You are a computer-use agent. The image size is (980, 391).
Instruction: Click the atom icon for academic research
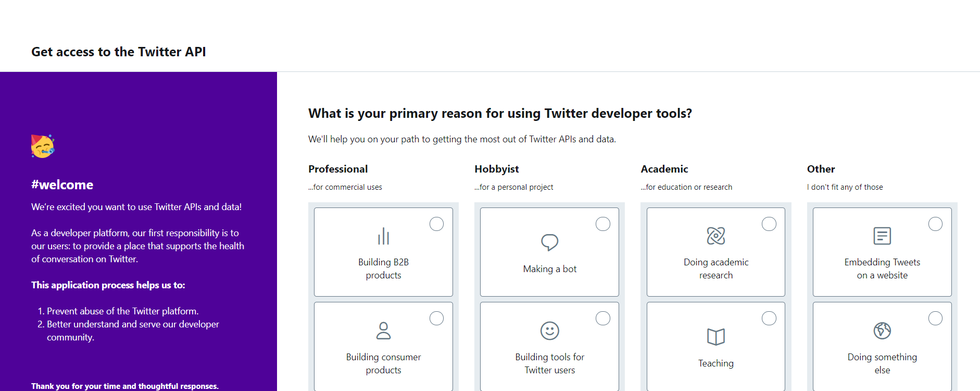[x=716, y=236]
